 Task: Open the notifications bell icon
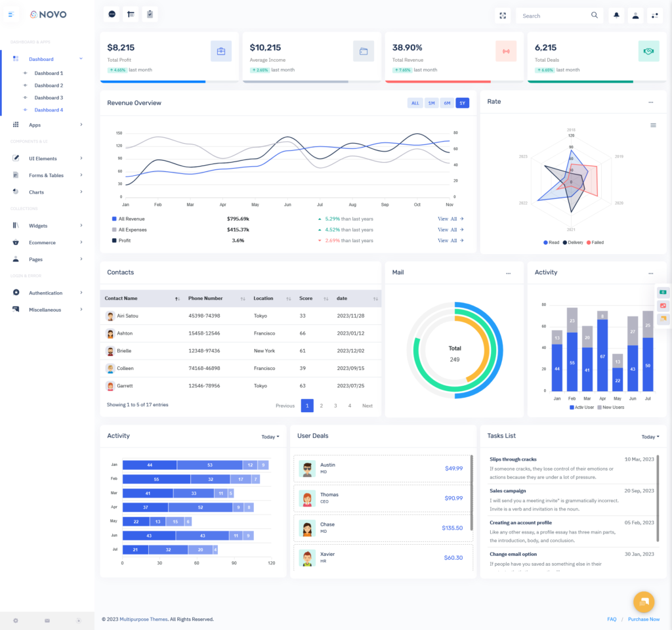[616, 14]
